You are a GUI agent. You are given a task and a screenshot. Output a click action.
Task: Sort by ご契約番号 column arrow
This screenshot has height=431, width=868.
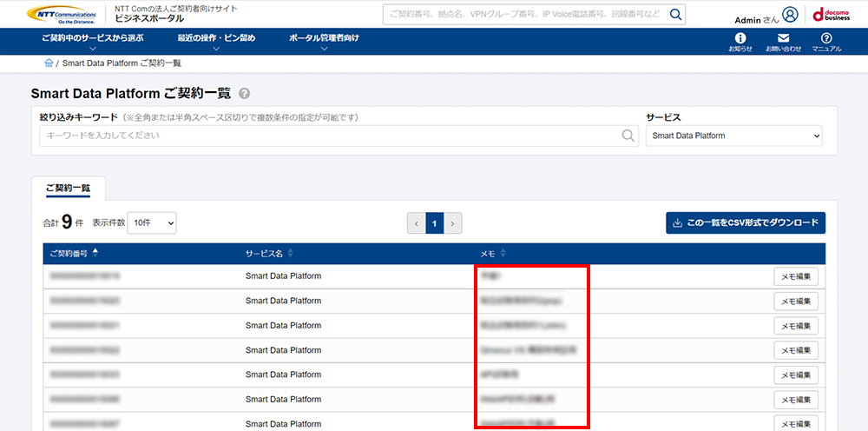(x=95, y=253)
